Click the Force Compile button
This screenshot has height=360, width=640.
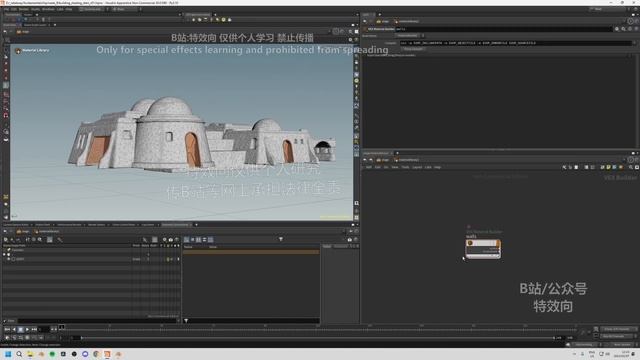point(413,49)
